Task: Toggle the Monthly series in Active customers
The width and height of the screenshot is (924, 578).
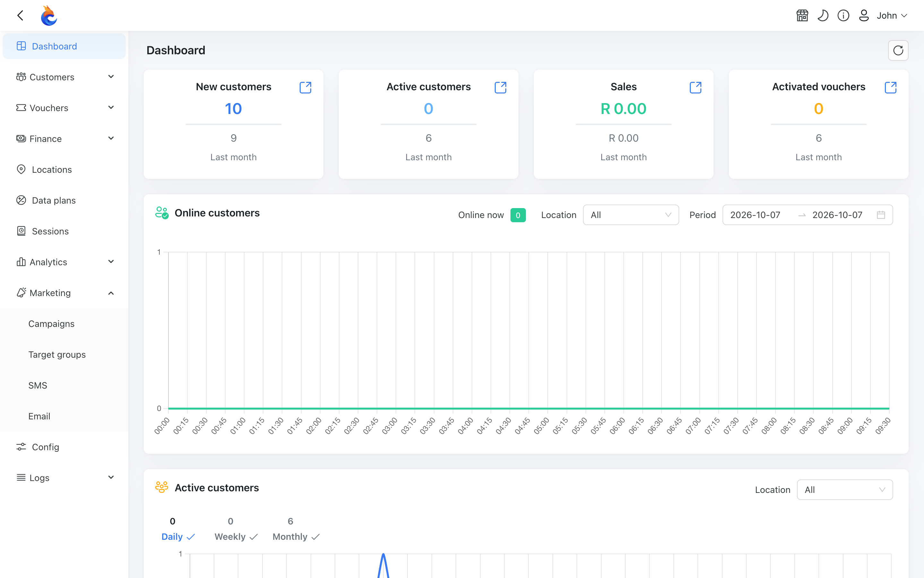Action: tap(296, 537)
